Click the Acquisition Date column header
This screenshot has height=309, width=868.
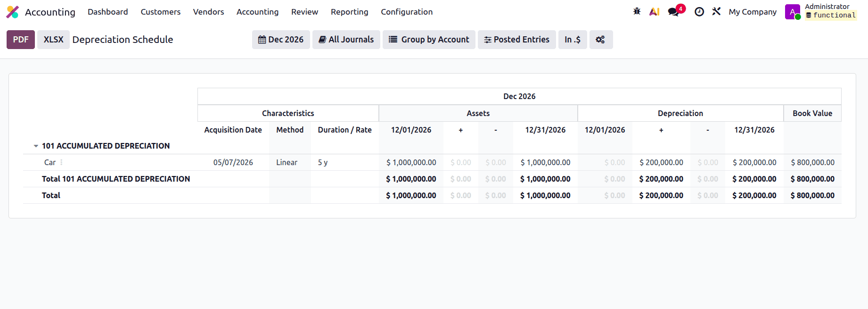[233, 130]
